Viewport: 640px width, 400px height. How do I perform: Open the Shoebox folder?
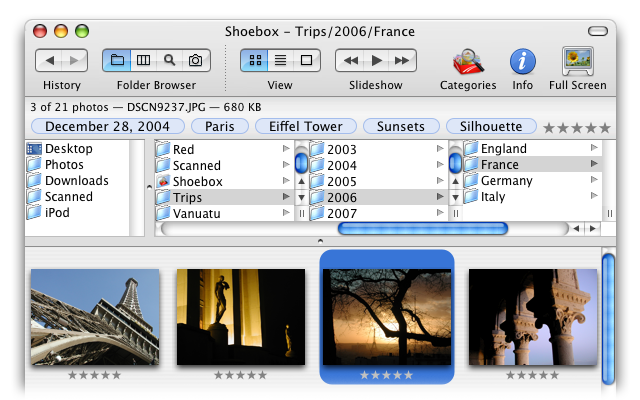[x=198, y=181]
